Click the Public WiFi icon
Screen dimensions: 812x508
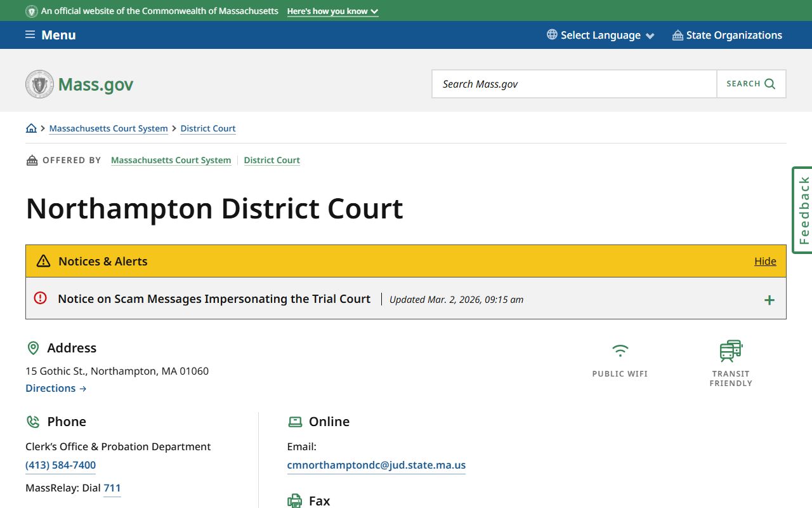click(620, 350)
